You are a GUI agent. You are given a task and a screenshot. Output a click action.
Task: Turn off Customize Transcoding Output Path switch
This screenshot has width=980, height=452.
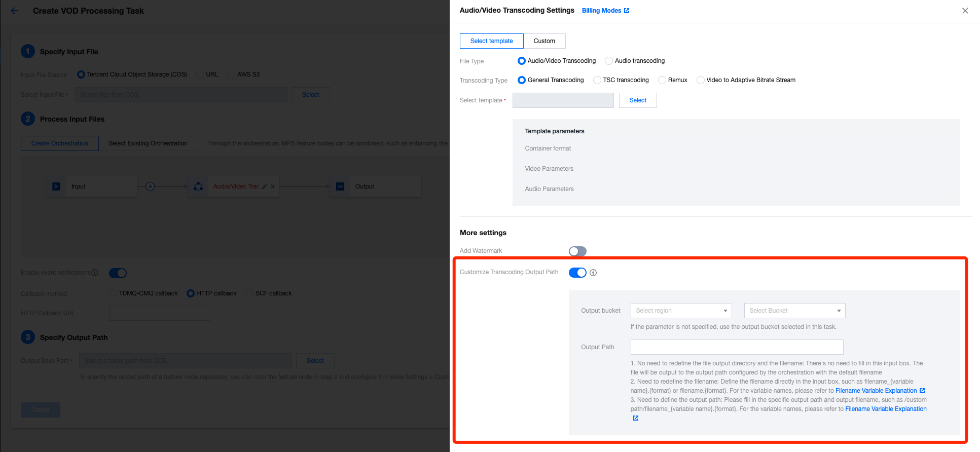(577, 273)
